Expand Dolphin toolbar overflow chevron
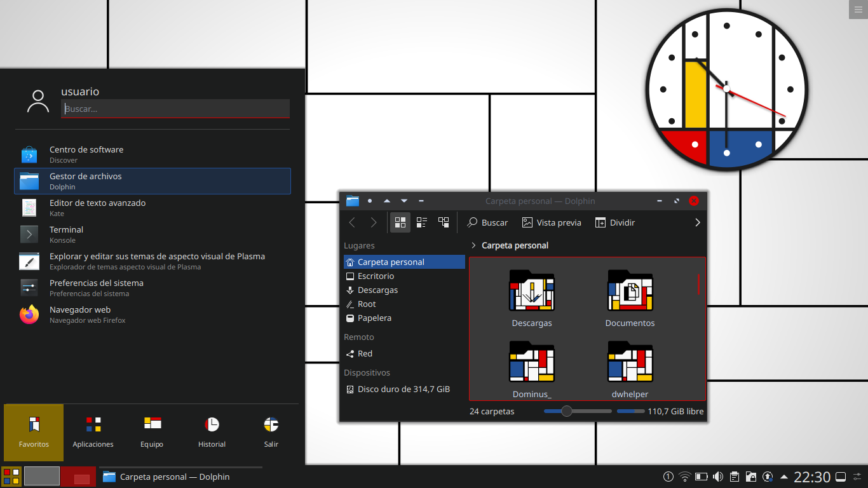 click(697, 222)
